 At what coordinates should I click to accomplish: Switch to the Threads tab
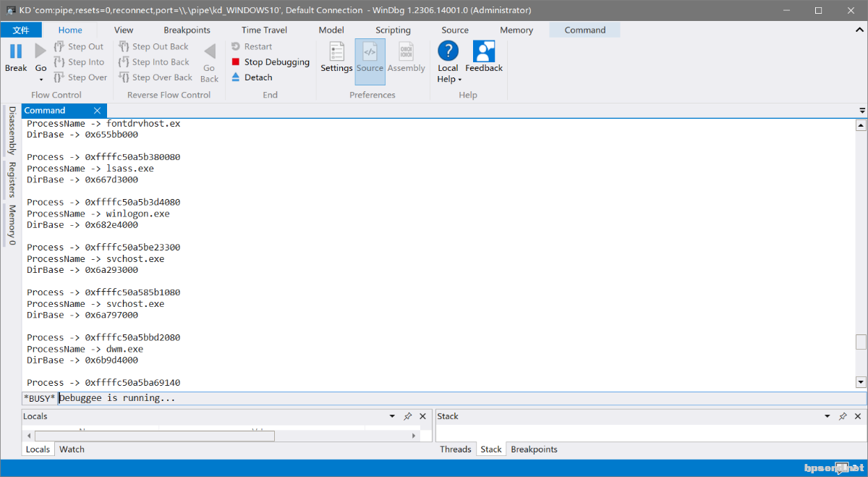[x=456, y=449]
